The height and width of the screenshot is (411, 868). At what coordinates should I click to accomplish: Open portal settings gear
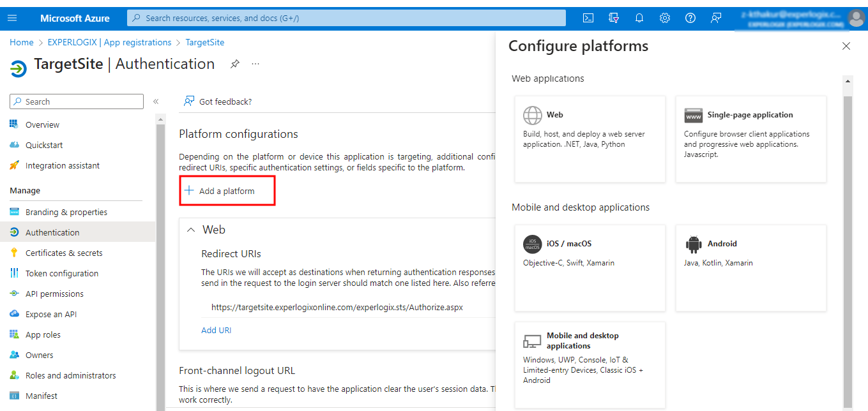coord(665,18)
